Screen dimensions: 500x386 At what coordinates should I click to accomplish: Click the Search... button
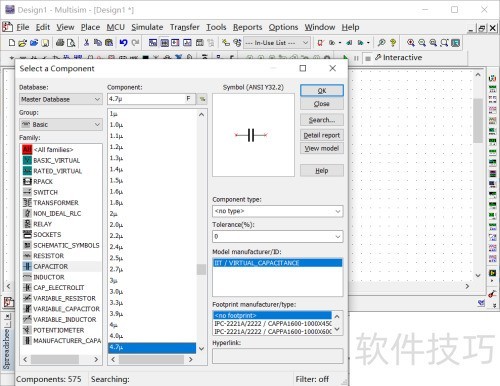point(322,120)
